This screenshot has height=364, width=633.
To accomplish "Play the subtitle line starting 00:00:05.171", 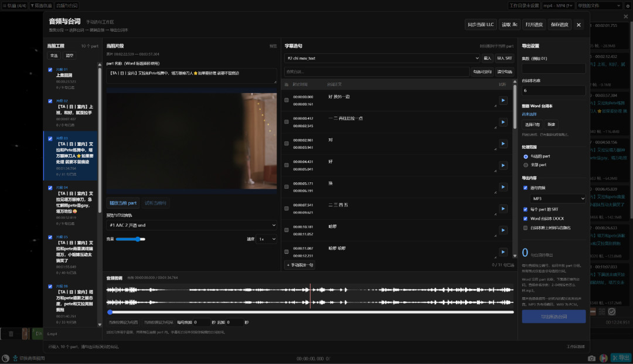I will (503, 187).
